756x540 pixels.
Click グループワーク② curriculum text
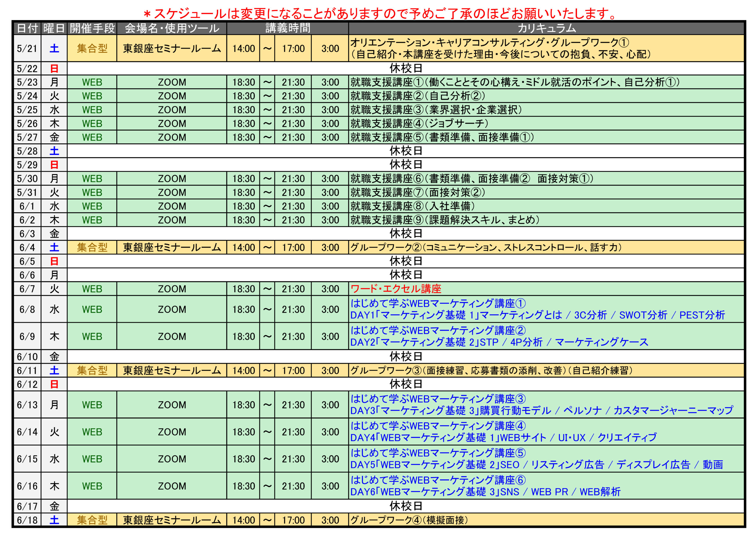[486, 247]
